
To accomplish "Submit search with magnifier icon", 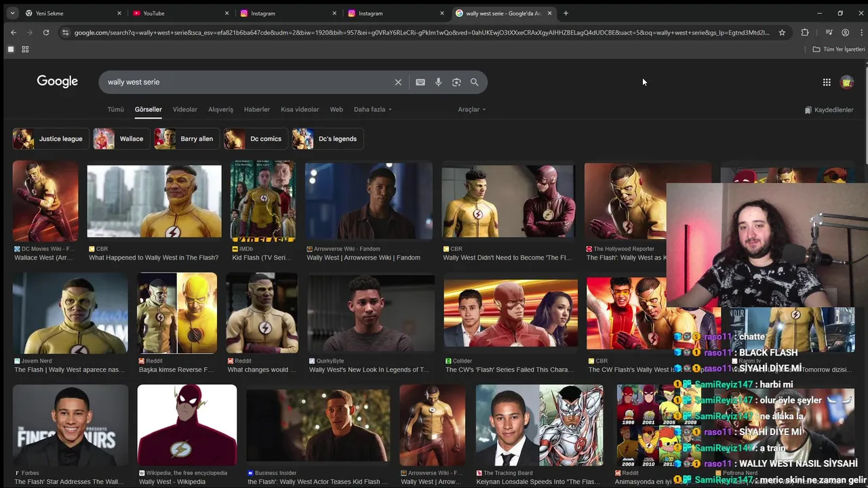I will pyautogui.click(x=475, y=82).
